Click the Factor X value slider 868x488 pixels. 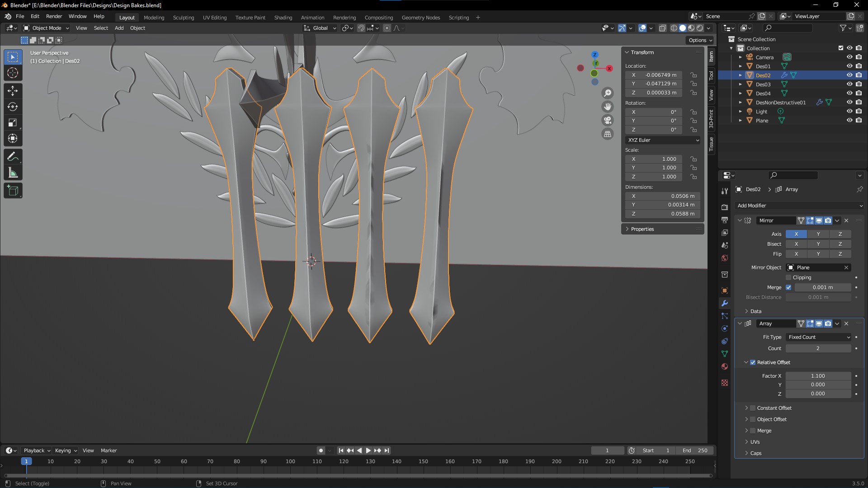818,376
